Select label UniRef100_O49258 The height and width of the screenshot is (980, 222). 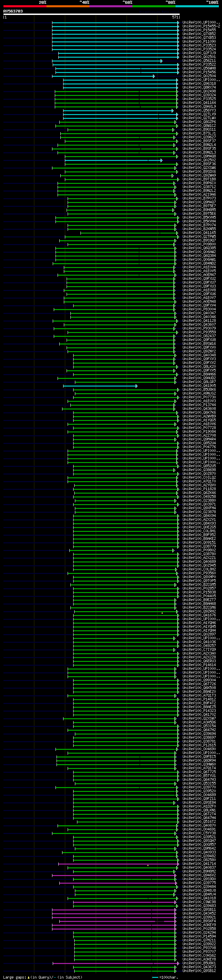coord(199,496)
